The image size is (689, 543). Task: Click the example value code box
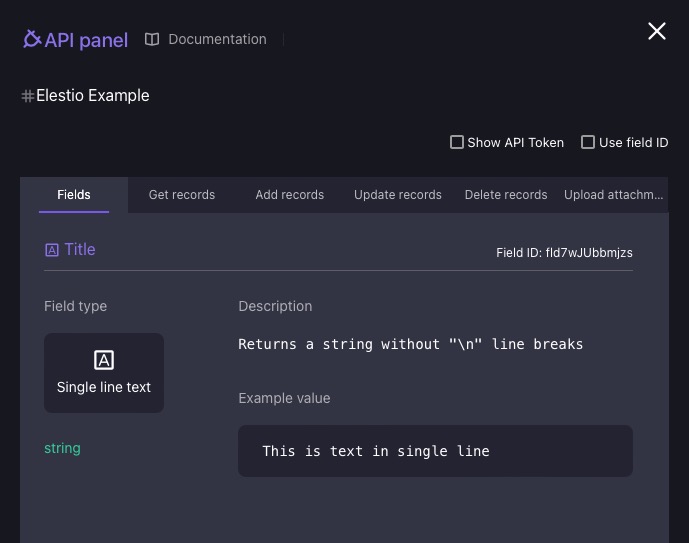click(x=435, y=451)
